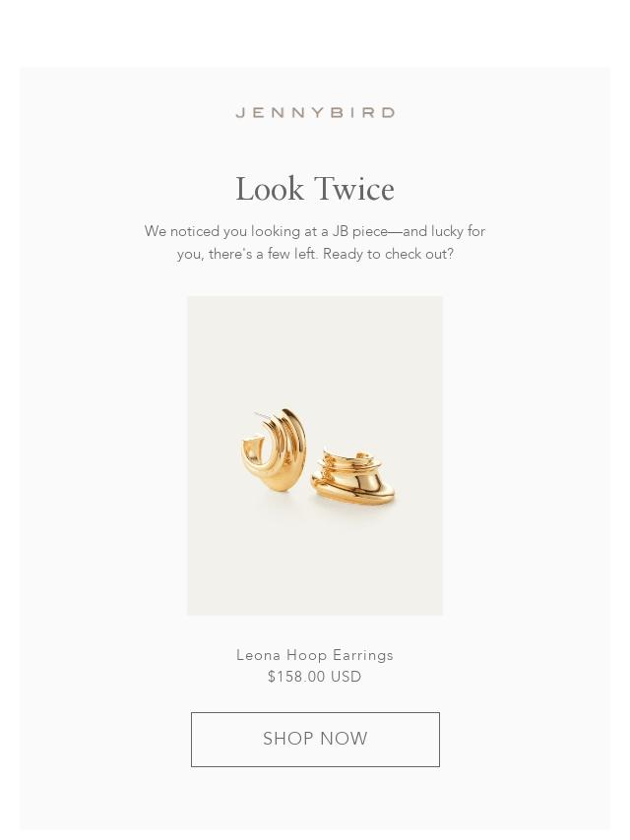630x840 pixels.
Task: Click the earring post on the upright hoop
Action: [x=260, y=416]
